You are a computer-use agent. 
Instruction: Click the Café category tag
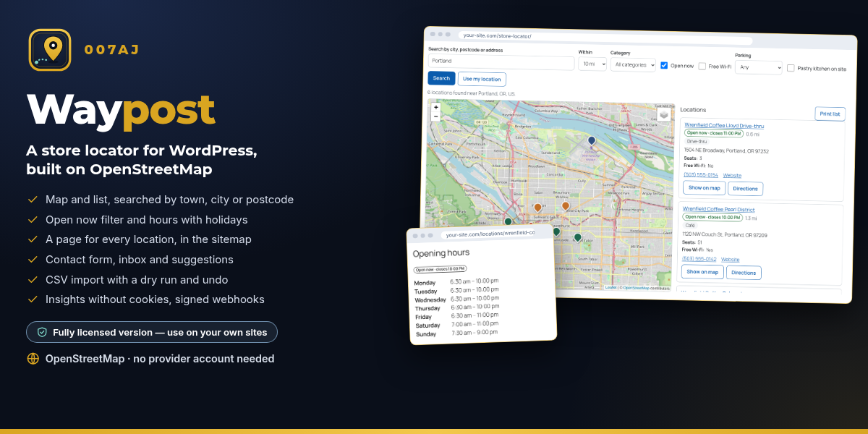pos(689,226)
